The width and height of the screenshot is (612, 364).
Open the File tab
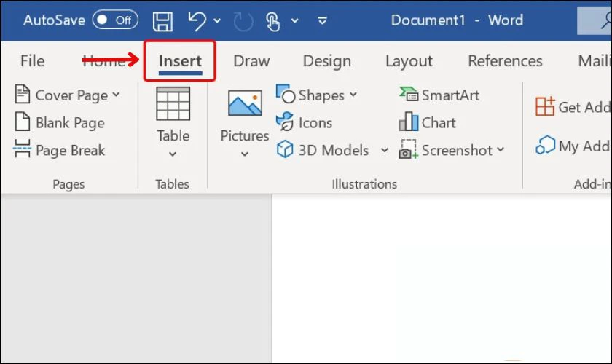click(x=32, y=61)
